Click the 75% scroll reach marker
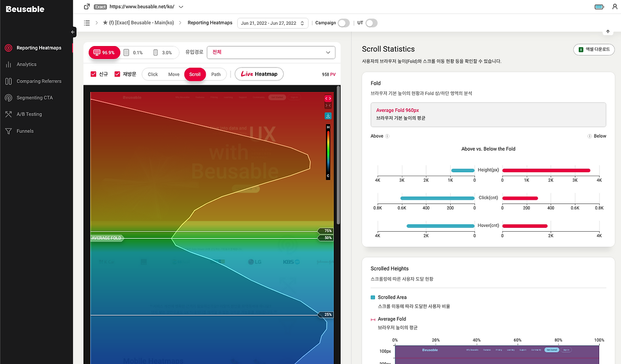Viewport: 621px width, 364px height. [326, 231]
